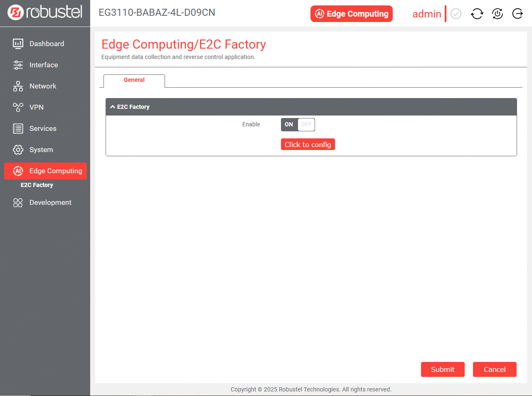Click the System gear icon
Image resolution: width=532 pixels, height=396 pixels.
[18, 150]
